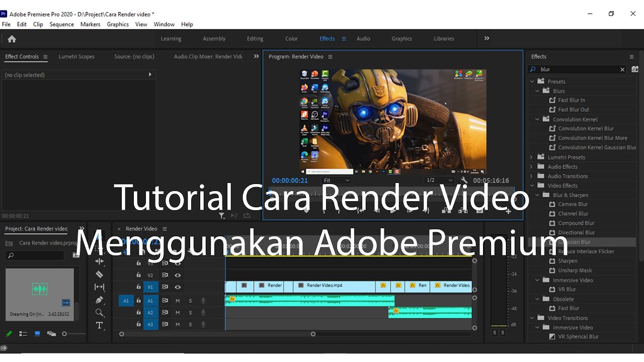Show hidden Project panel tabs via chevrons
Image resolution: width=644 pixels, height=362 pixels.
(82, 228)
